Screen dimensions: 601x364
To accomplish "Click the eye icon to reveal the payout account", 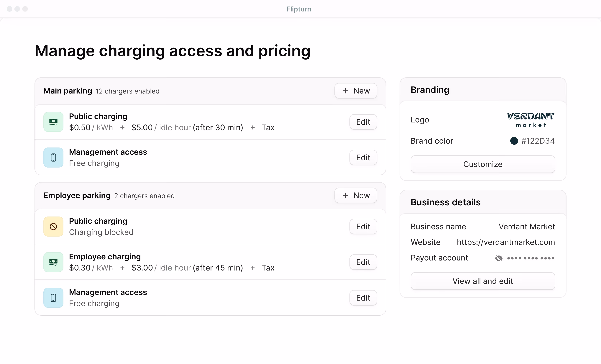I will [x=499, y=258].
